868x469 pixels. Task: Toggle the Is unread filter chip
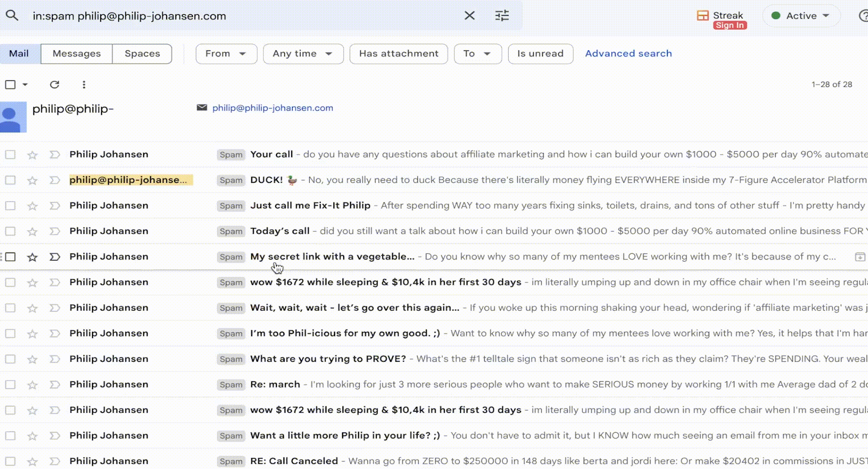pyautogui.click(x=540, y=53)
